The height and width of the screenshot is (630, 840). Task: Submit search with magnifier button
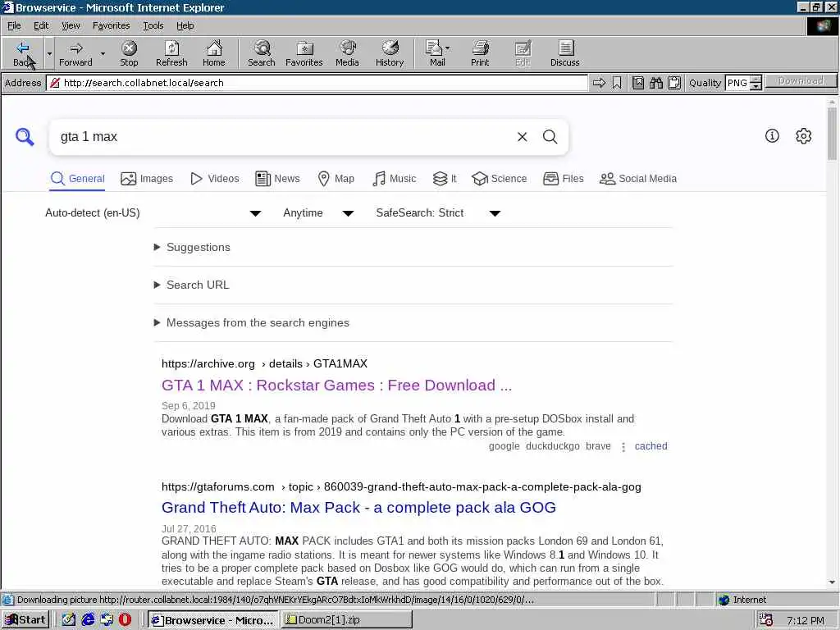pyautogui.click(x=550, y=137)
